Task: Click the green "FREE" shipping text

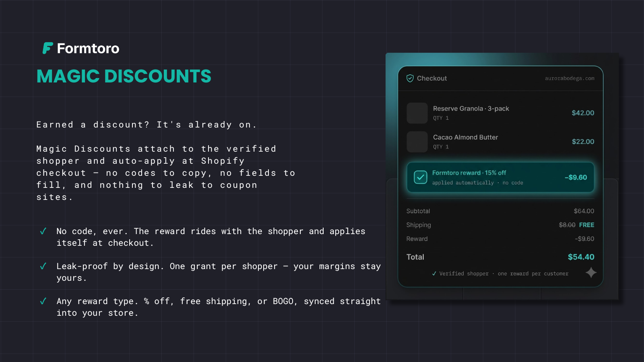Action: point(586,225)
